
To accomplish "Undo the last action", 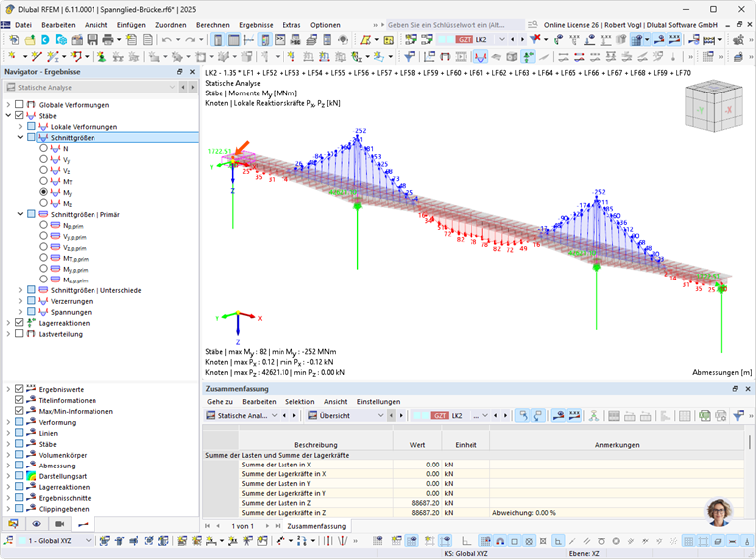I will [167, 40].
